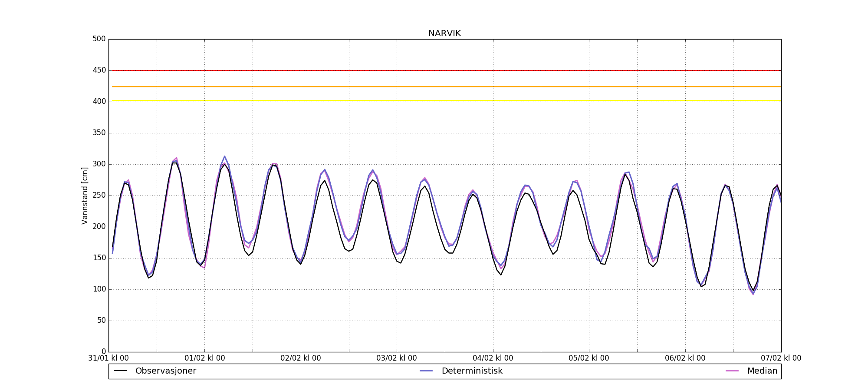Click the Deterministisk legend label
The image size is (868, 391).
472,371
